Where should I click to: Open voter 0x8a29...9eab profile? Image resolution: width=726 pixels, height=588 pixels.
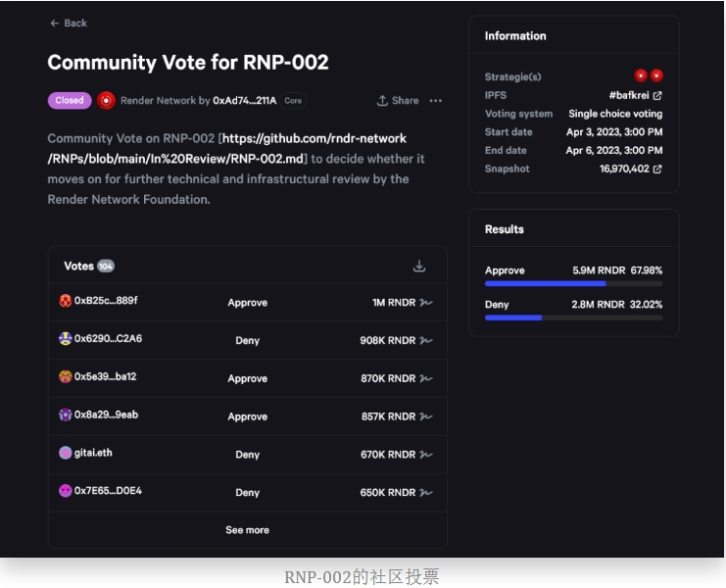point(106,415)
